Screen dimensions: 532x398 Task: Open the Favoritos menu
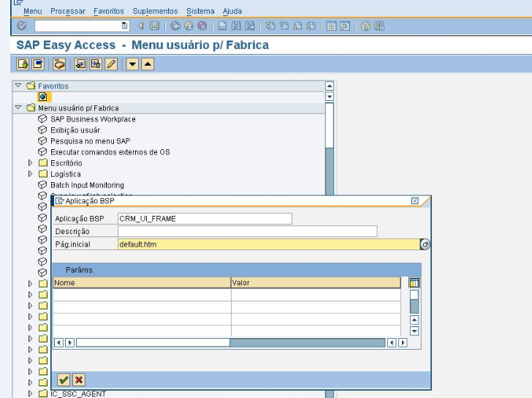108,11
